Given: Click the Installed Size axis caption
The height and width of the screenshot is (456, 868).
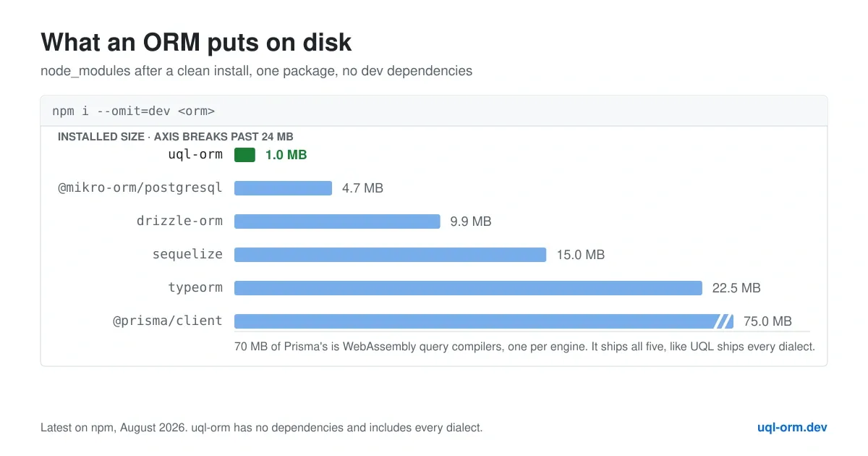Looking at the screenshot, I should (175, 136).
